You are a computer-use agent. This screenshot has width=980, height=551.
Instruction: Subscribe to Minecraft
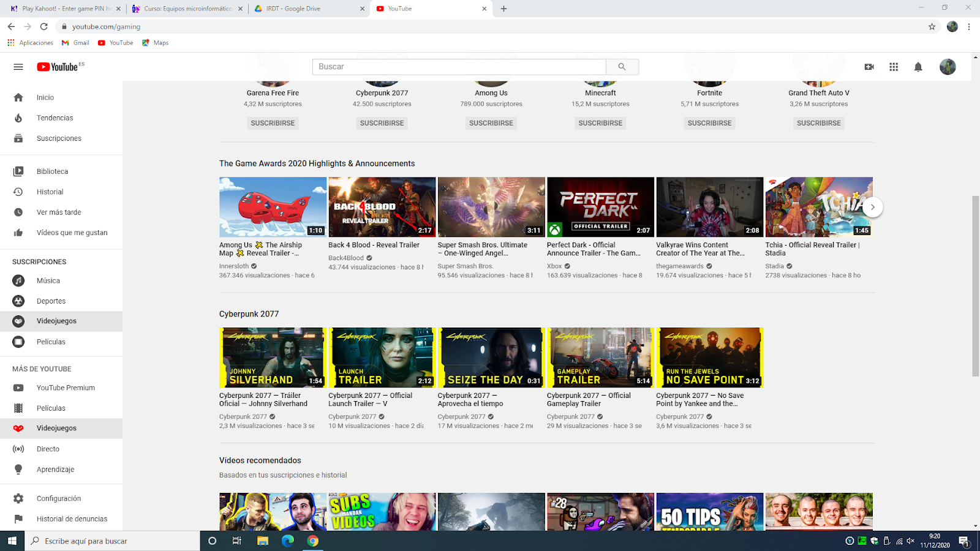[600, 123]
